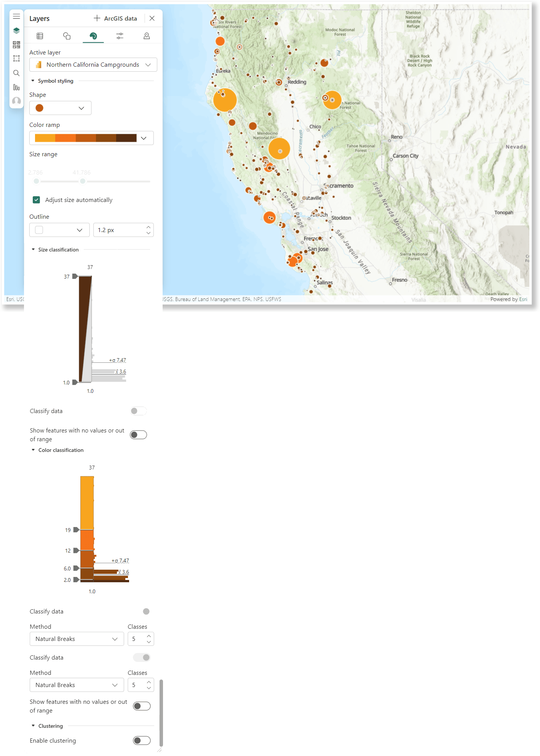Open the Analysis bars icon in sidebar
Image resolution: width=540 pixels, height=756 pixels.
pyautogui.click(x=16, y=87)
